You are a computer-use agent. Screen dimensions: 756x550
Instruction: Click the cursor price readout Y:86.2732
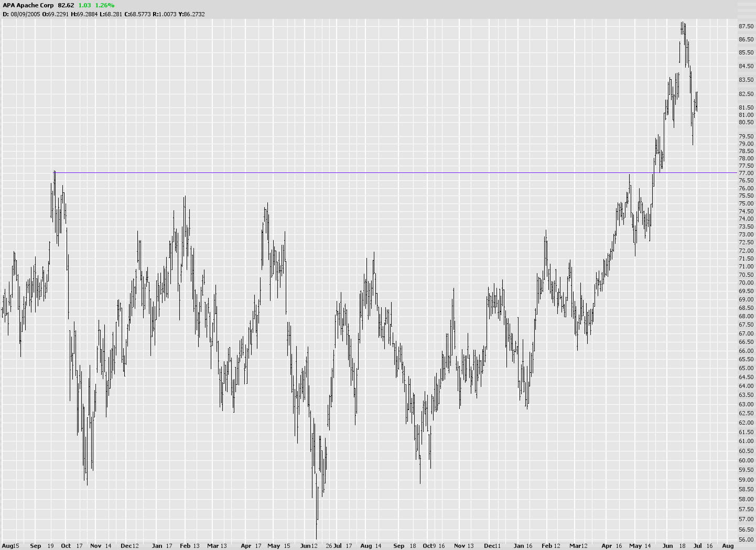(192, 14)
